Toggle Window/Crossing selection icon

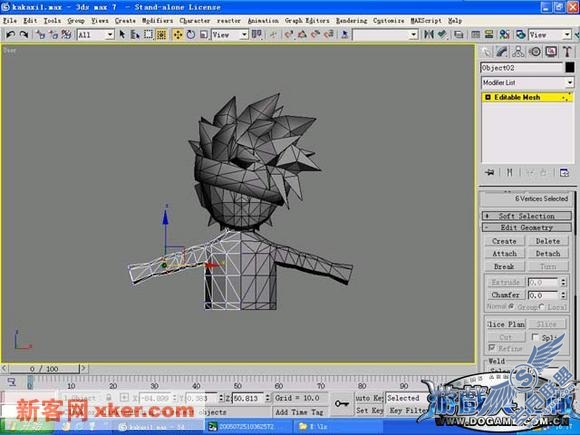(x=161, y=35)
